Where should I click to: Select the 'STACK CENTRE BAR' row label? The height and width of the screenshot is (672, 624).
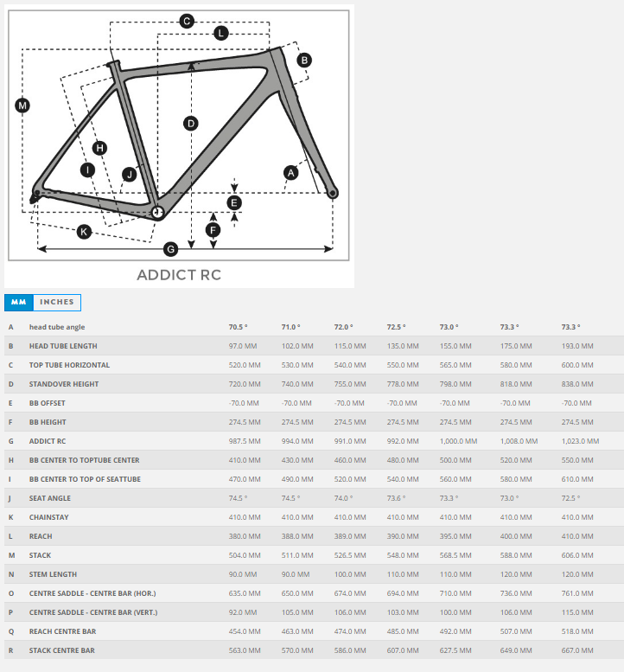click(62, 650)
